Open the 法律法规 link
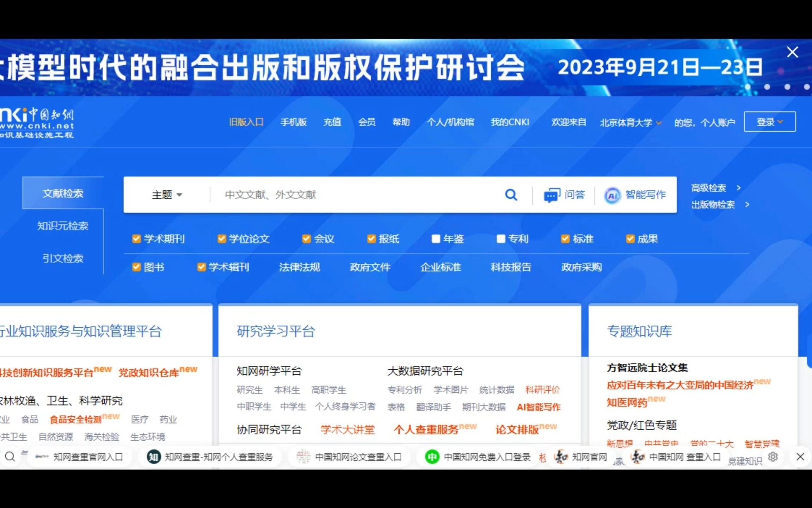The width and height of the screenshot is (812, 508). 300,267
